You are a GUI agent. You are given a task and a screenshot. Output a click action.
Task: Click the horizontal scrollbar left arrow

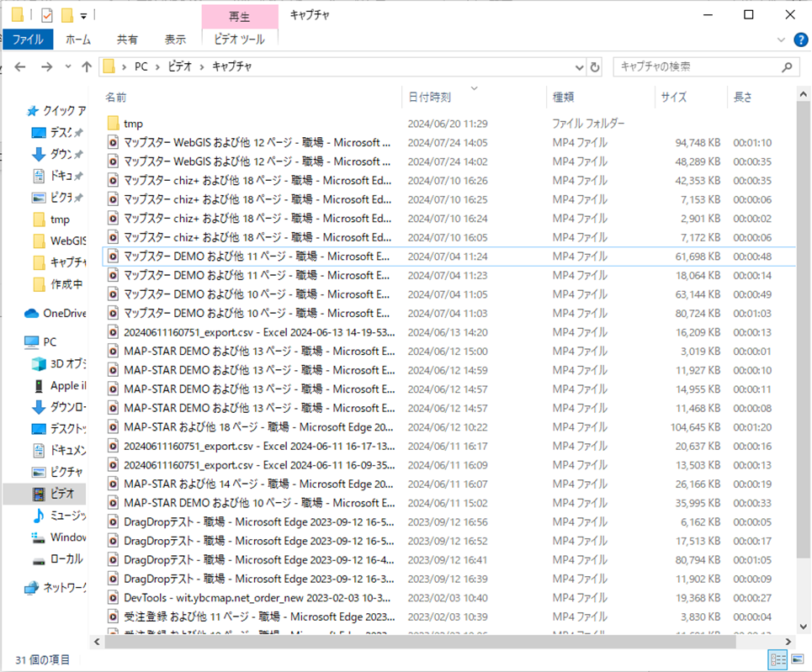click(97, 642)
